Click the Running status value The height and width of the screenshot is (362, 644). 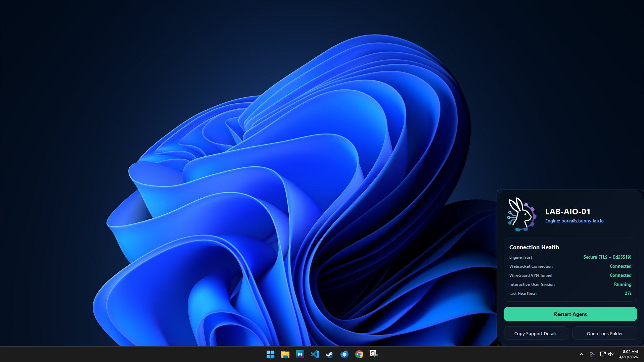[623, 284]
